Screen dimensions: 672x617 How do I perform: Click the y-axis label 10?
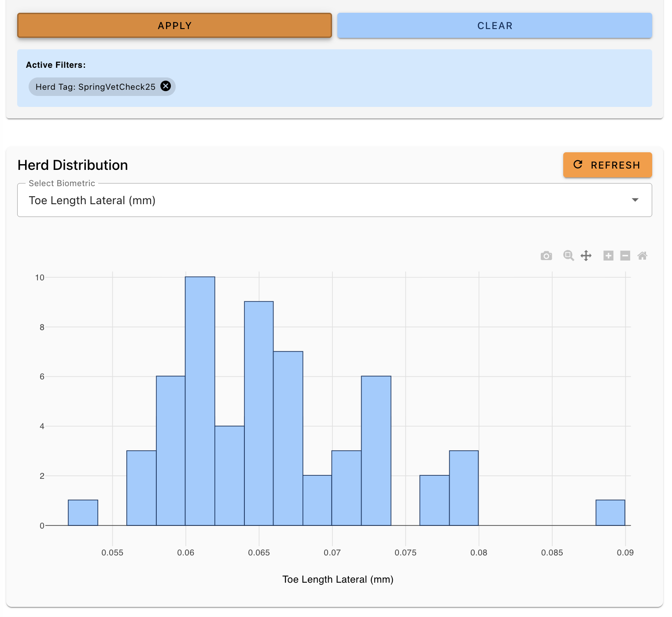tap(40, 277)
